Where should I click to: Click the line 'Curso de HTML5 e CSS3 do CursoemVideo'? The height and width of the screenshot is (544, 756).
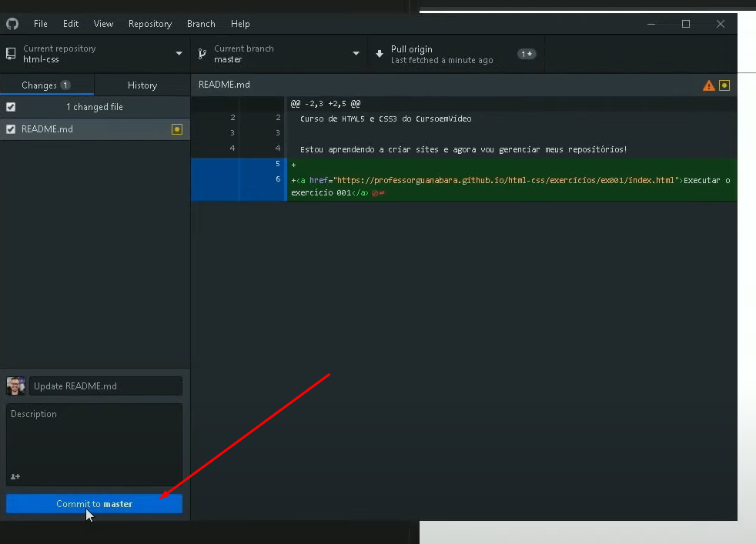click(x=386, y=118)
